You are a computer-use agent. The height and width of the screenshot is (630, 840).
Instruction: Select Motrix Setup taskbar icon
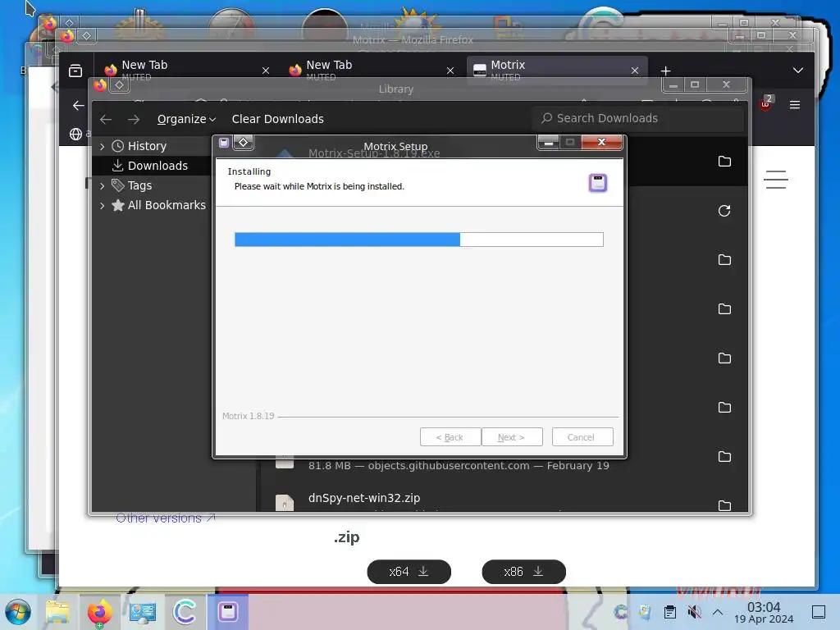pos(228,612)
